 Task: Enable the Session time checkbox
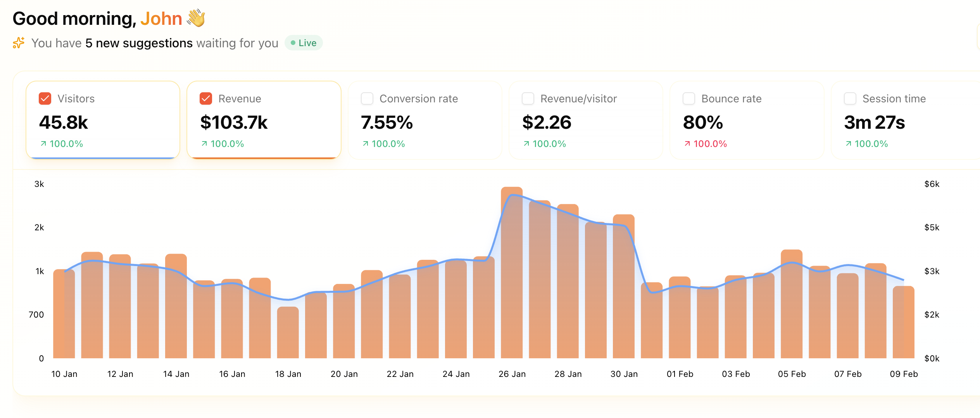(850, 98)
